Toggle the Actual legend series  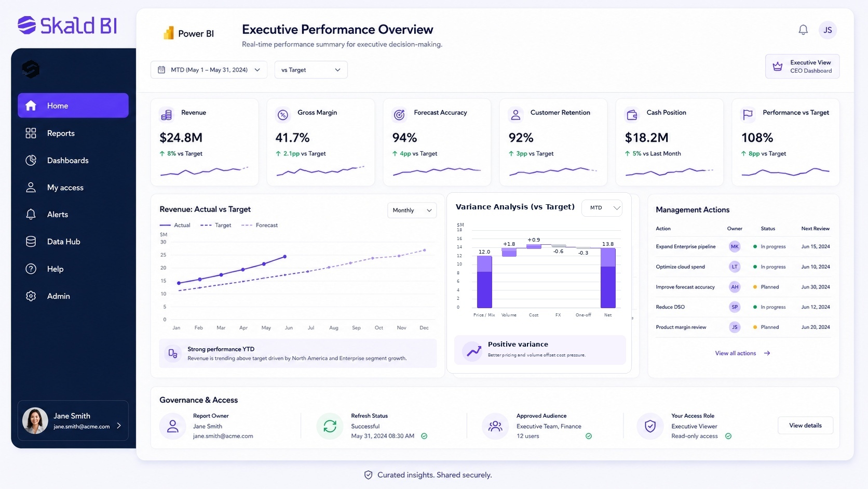175,225
